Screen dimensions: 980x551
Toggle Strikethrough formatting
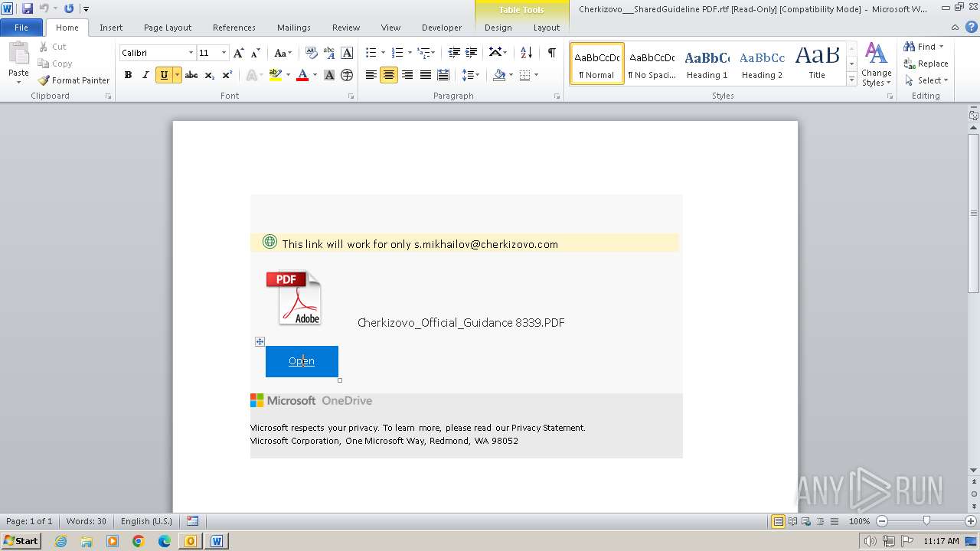pyautogui.click(x=191, y=75)
